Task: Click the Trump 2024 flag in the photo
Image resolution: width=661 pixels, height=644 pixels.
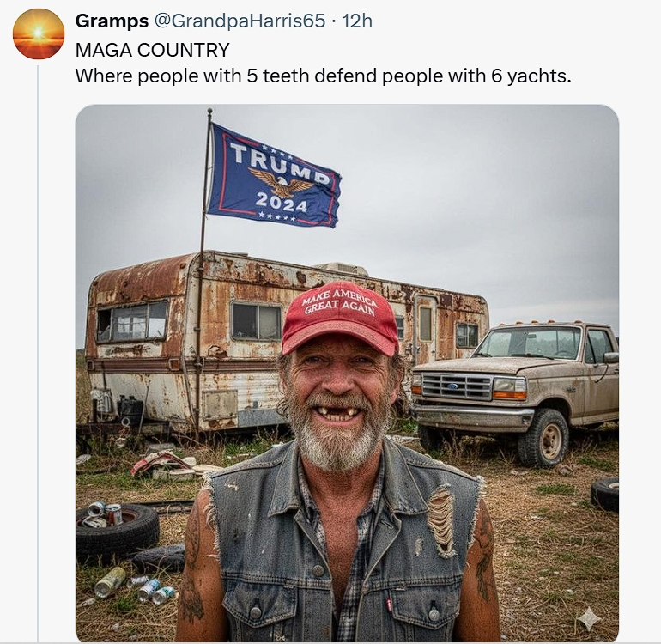Action: pyautogui.click(x=275, y=179)
